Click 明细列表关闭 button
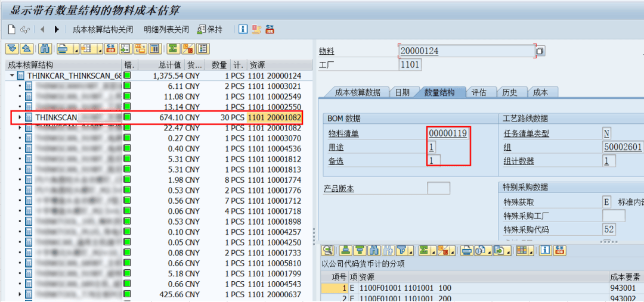Viewport: 644px width, 302px height. coord(166,29)
